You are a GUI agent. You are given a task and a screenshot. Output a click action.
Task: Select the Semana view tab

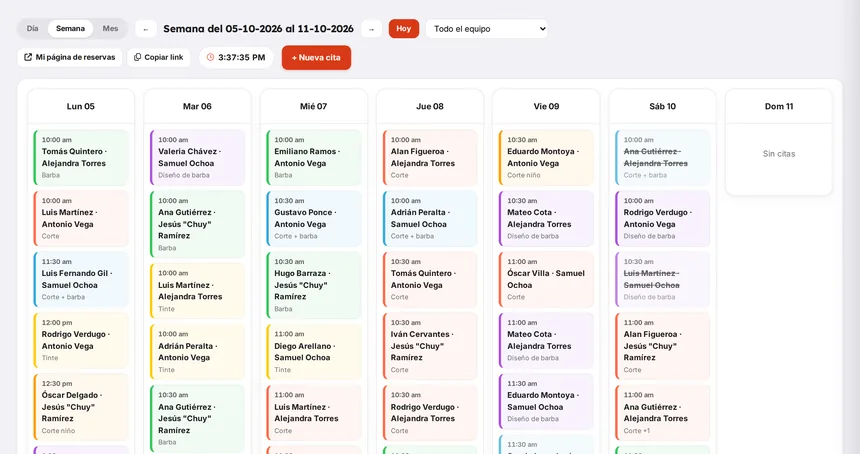coord(70,29)
